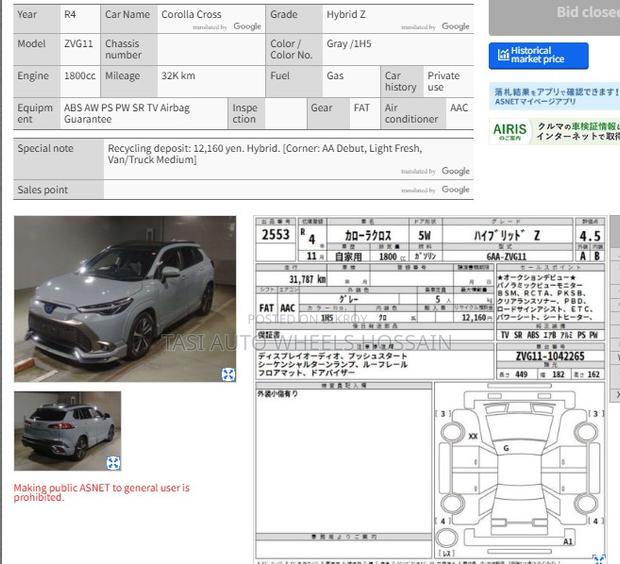
Task: Expand the front car photo with the fullscreen icon
Action: coord(228,374)
